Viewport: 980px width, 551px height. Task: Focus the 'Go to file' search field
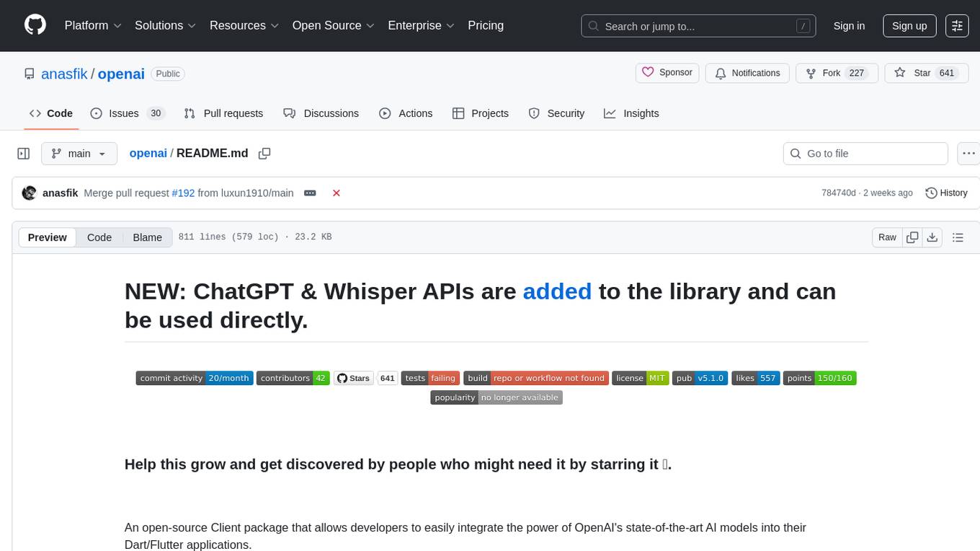tap(865, 154)
